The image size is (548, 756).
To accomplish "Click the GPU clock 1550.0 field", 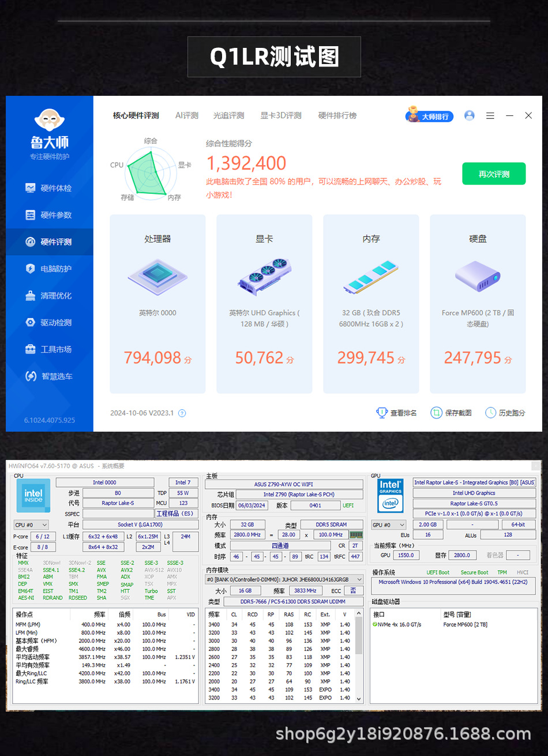I will point(406,555).
